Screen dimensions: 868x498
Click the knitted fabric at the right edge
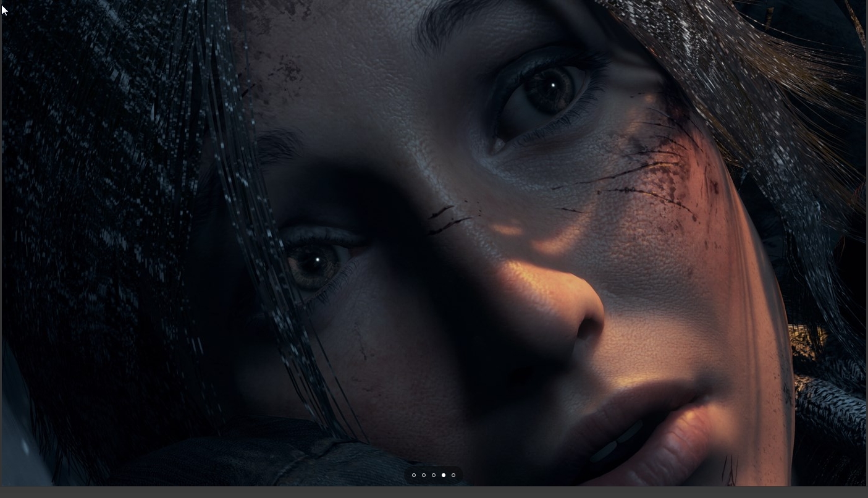click(x=834, y=402)
